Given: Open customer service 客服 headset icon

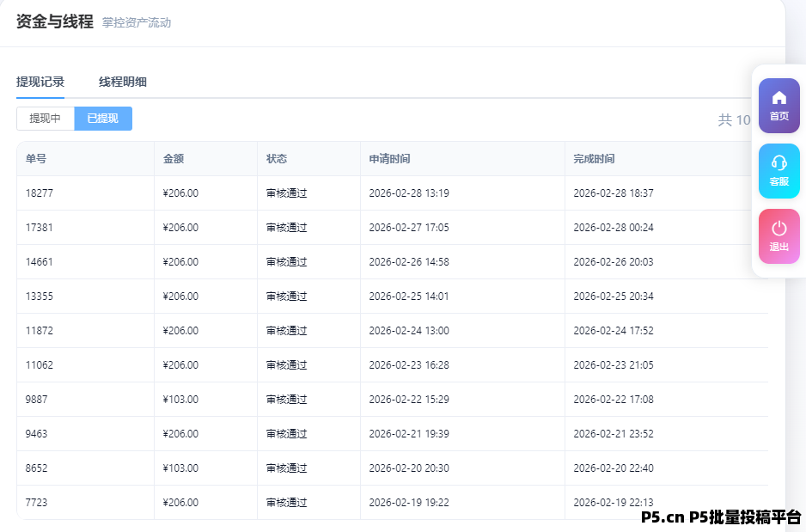Looking at the screenshot, I should point(779,171).
